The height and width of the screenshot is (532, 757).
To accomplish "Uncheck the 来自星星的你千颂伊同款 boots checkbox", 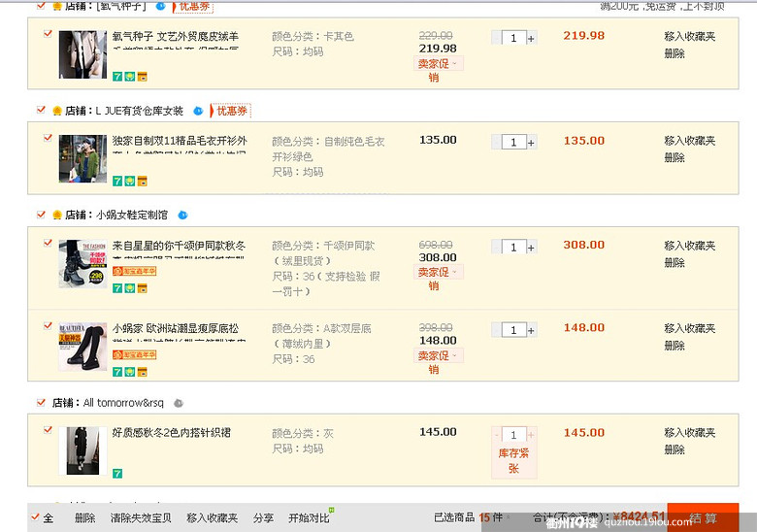I will pyautogui.click(x=48, y=243).
